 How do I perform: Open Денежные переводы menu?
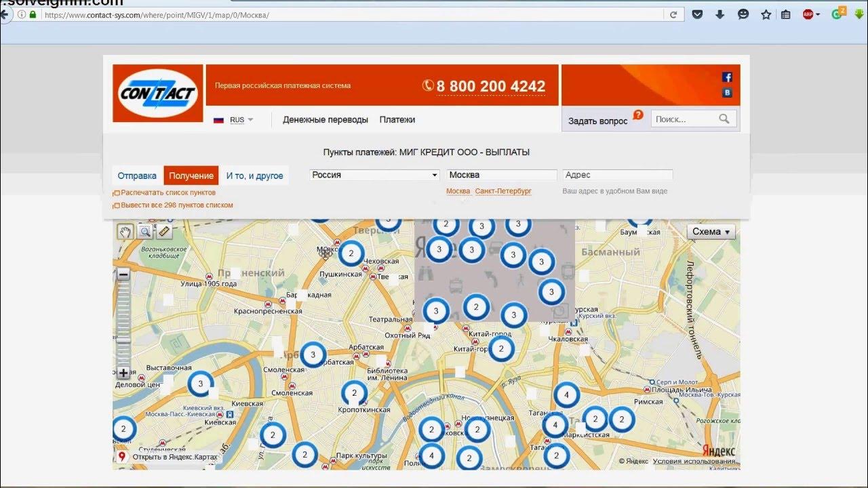(325, 119)
